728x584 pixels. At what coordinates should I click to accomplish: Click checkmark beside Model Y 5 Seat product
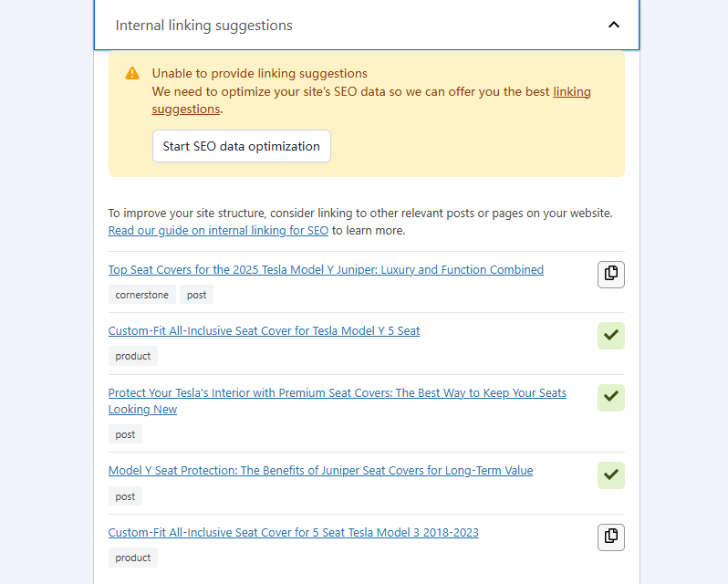pos(610,336)
